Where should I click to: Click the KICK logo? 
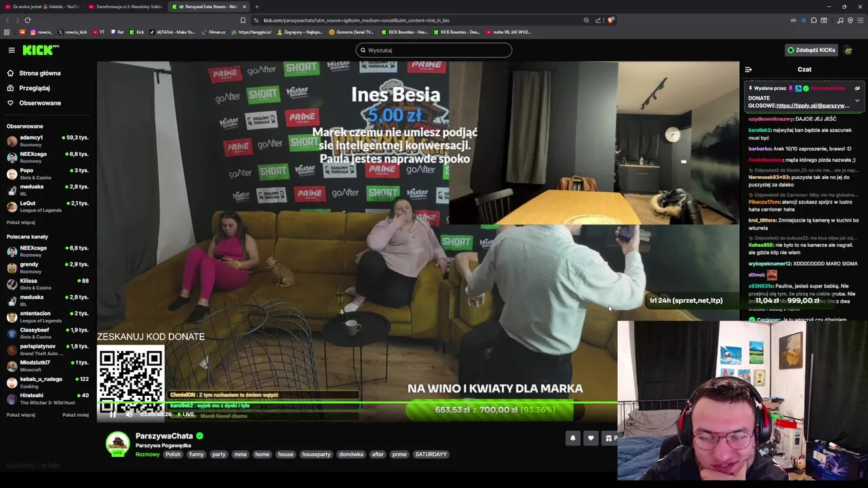tap(41, 50)
